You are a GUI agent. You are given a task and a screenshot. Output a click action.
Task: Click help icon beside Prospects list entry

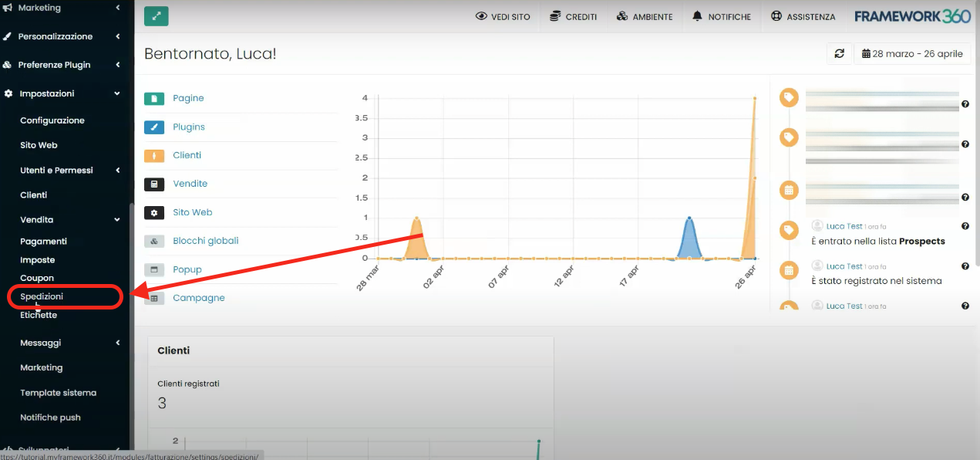965,226
